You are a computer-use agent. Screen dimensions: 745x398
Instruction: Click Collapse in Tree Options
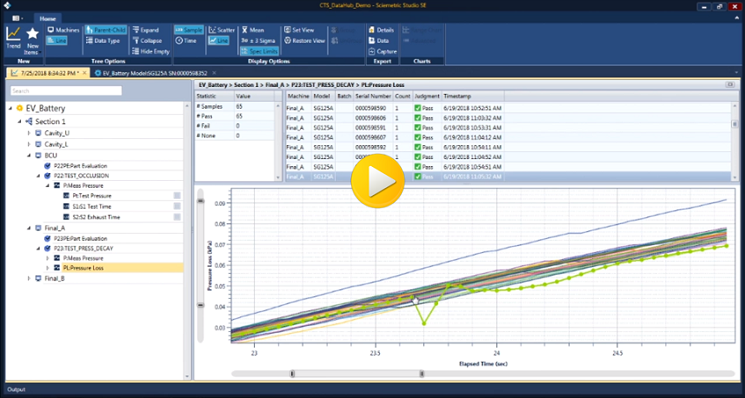click(147, 41)
